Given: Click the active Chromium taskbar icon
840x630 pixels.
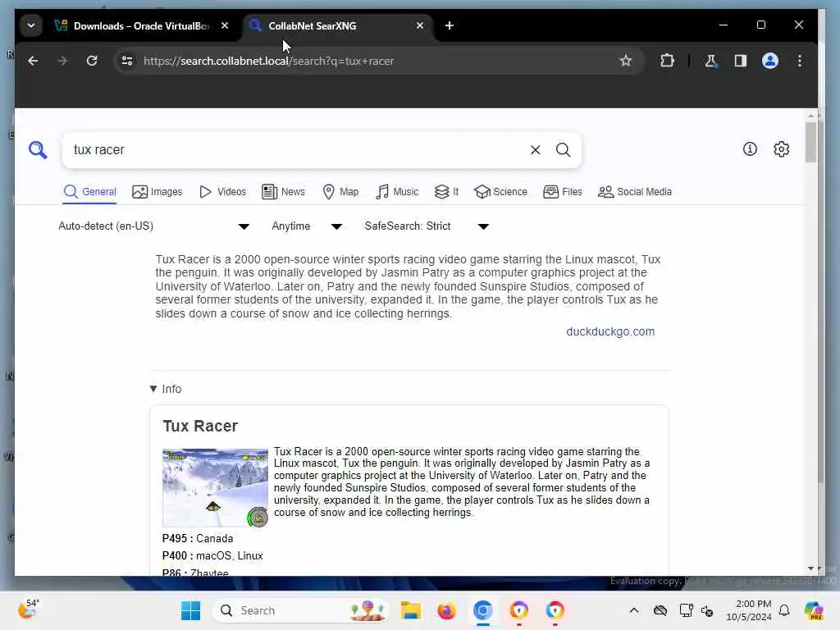Looking at the screenshot, I should click(x=482, y=610).
